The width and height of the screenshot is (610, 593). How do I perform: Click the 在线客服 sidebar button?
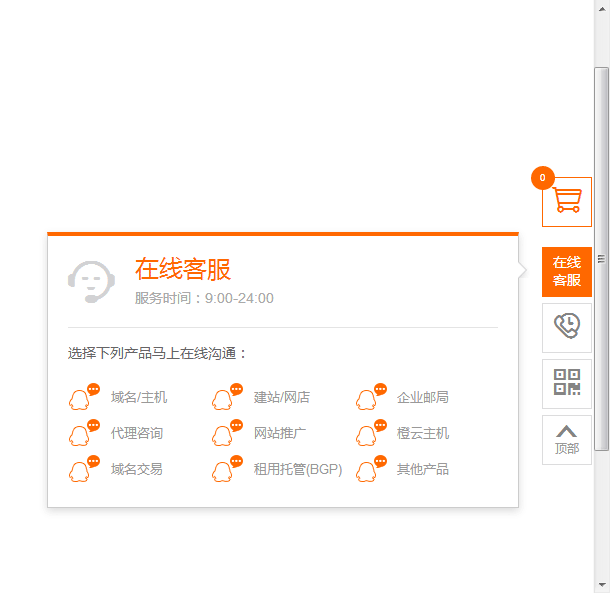coord(567,272)
